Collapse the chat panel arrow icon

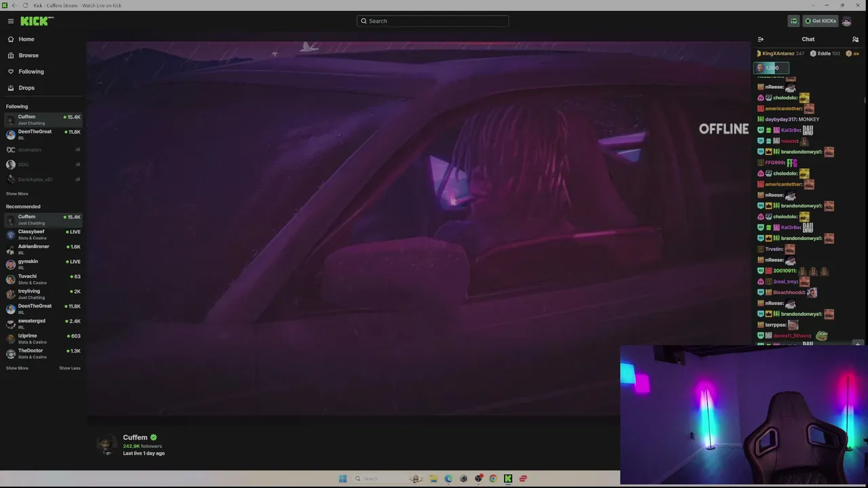point(760,39)
